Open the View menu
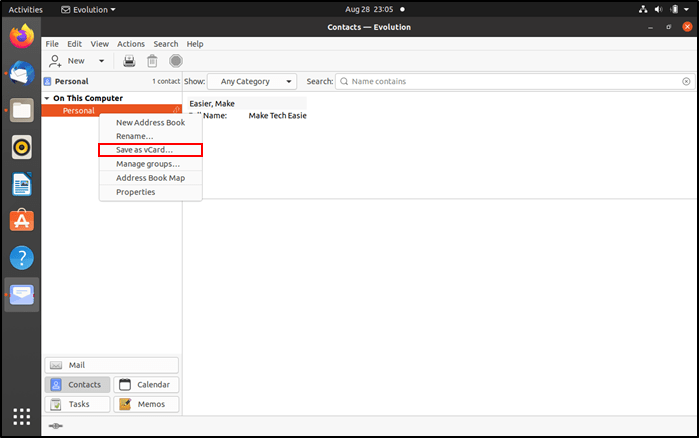 coord(99,44)
